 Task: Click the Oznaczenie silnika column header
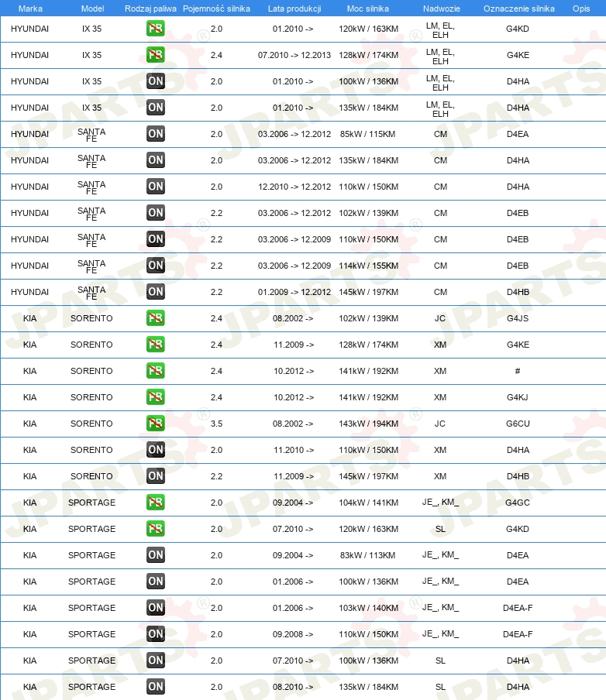tap(519, 9)
